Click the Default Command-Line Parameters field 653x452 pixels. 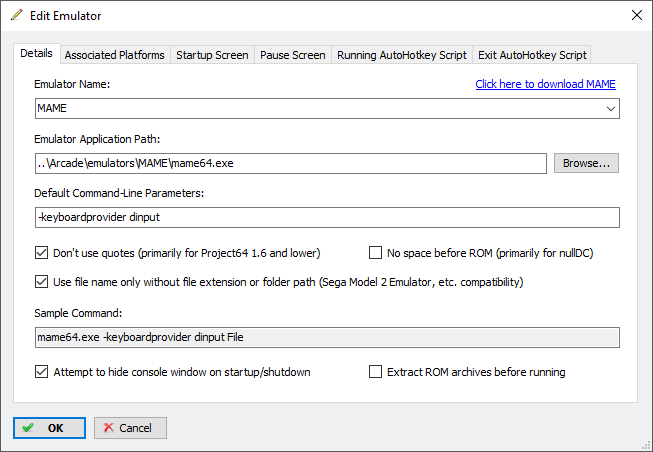[327, 217]
